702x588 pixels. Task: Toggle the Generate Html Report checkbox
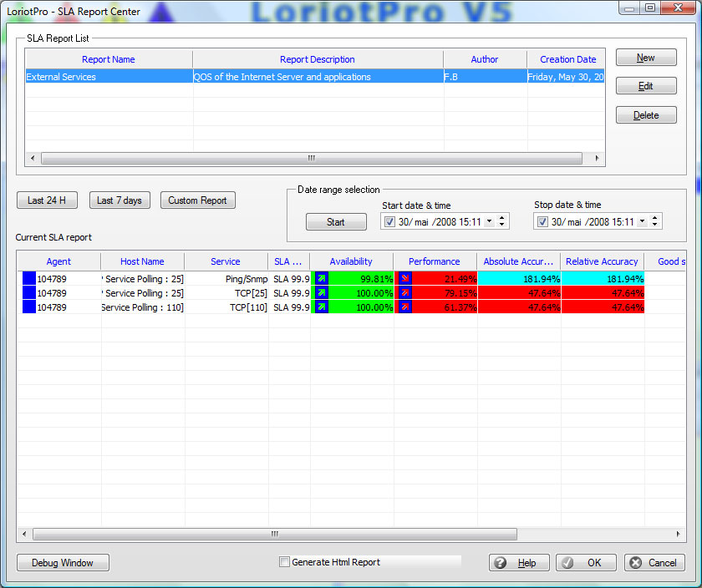point(284,562)
